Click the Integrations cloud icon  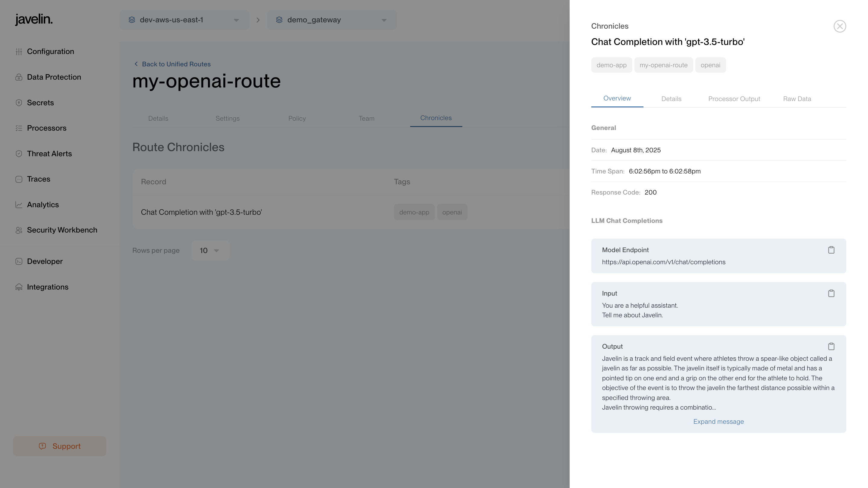19,287
